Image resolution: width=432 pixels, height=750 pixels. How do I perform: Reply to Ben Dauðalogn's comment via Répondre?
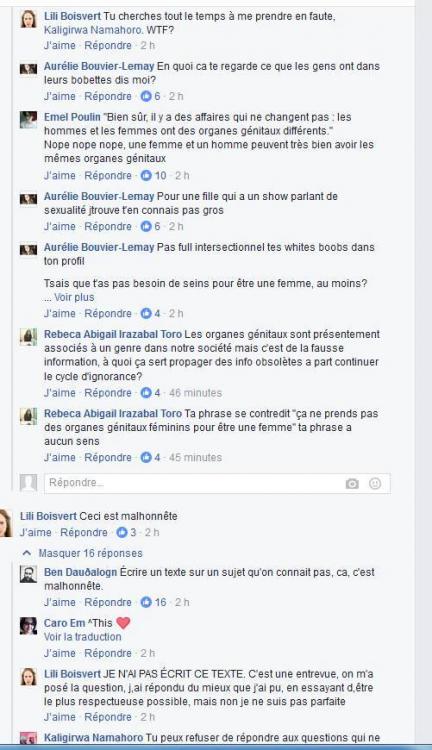click(x=108, y=602)
